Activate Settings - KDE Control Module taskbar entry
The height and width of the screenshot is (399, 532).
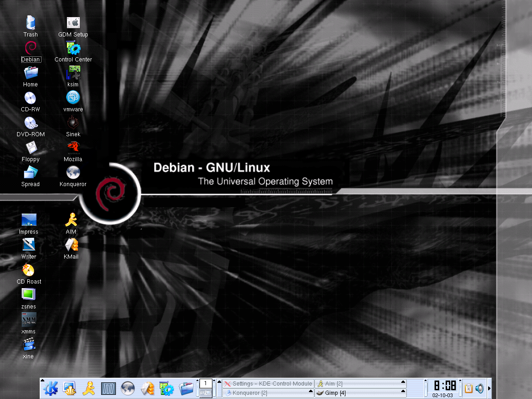(268, 384)
